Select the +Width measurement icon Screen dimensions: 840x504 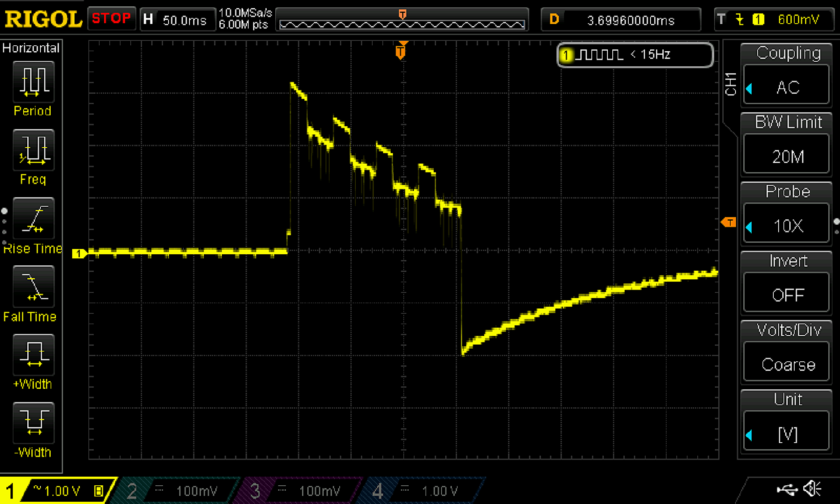click(x=33, y=355)
